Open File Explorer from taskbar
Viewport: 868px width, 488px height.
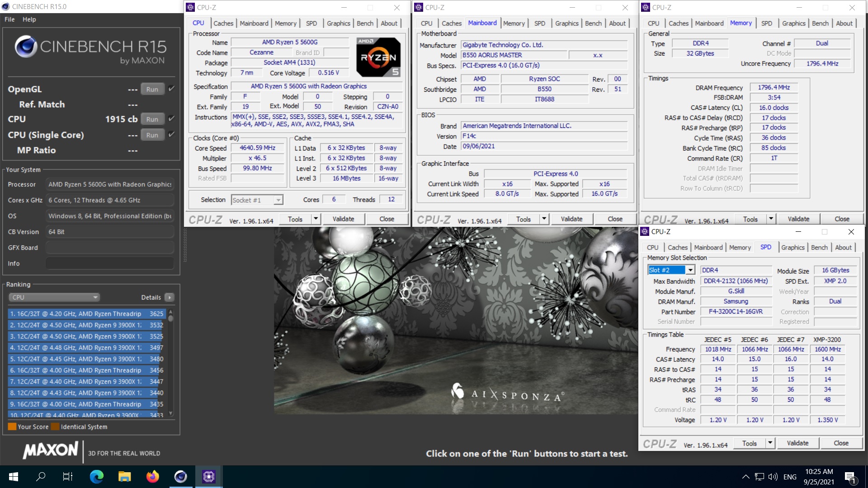(x=124, y=477)
